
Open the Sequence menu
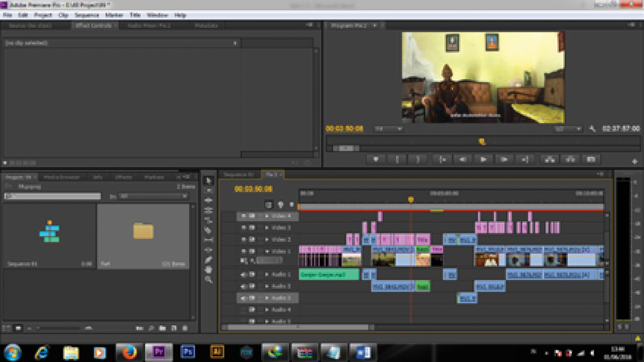pos(86,15)
